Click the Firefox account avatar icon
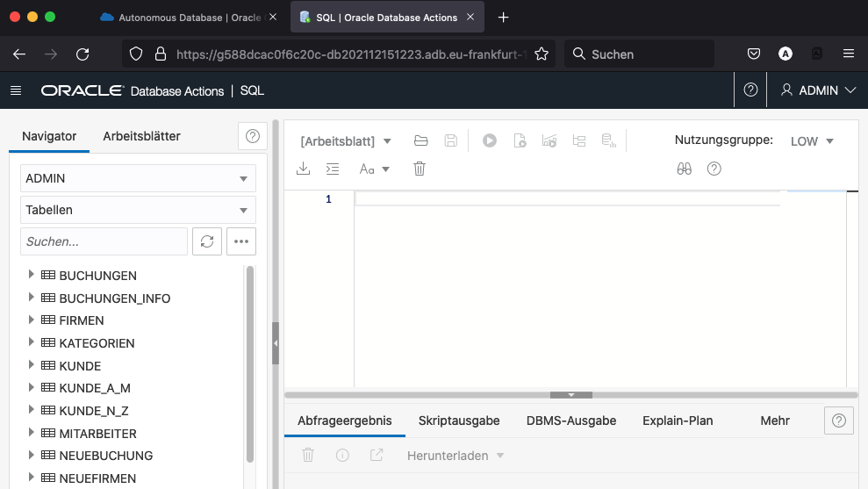This screenshot has width=868, height=489. [x=785, y=54]
